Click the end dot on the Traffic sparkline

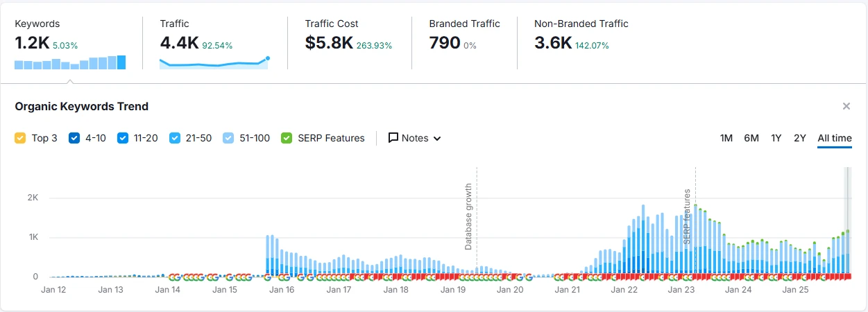click(x=268, y=58)
